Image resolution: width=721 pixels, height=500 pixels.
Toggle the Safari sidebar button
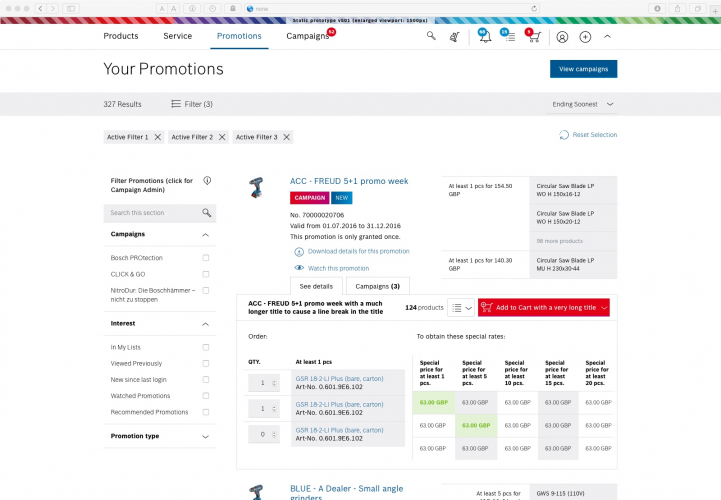(x=71, y=8)
